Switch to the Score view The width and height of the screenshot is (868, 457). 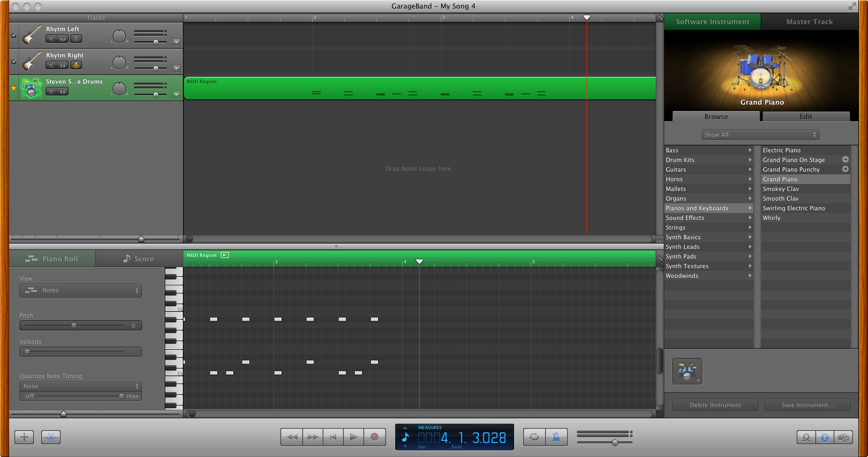139,259
